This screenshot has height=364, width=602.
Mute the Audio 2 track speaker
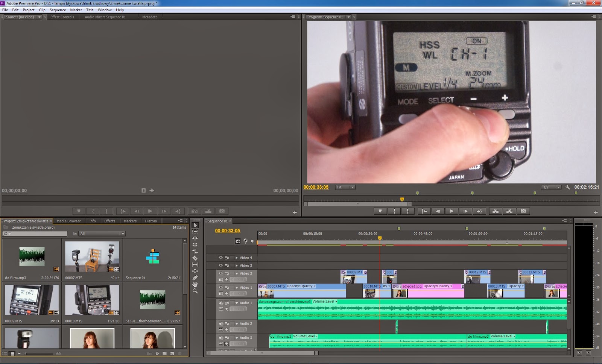[x=221, y=323]
